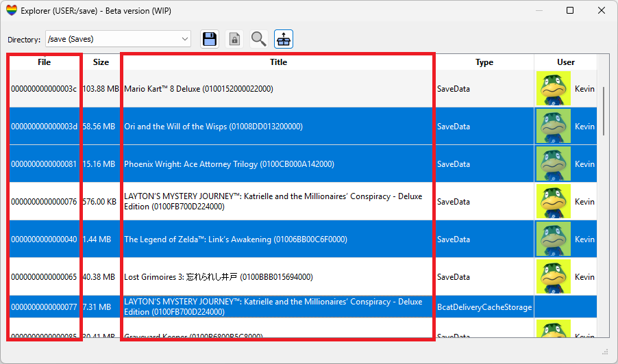Select file 000000000000003d
618x364 pixels.
coord(44,127)
